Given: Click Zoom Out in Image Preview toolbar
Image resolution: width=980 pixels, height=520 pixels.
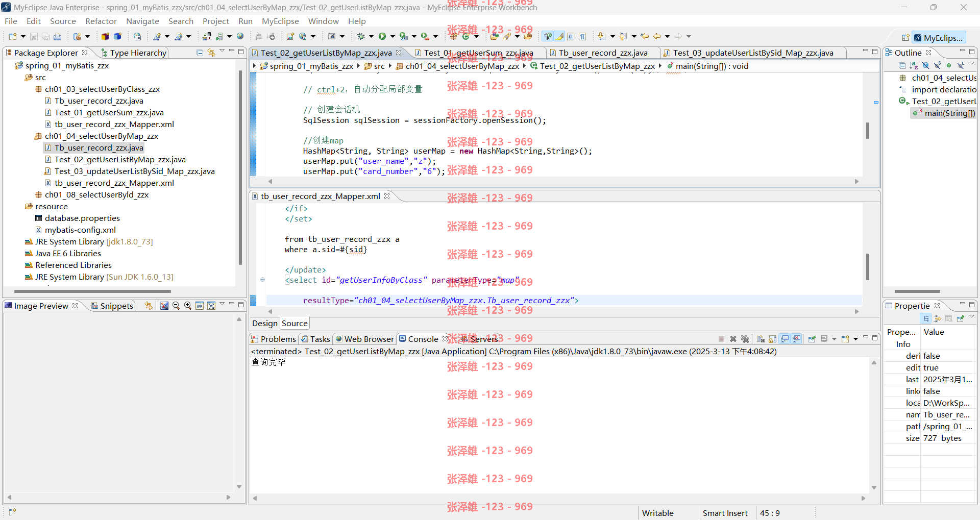Looking at the screenshot, I should (176, 306).
